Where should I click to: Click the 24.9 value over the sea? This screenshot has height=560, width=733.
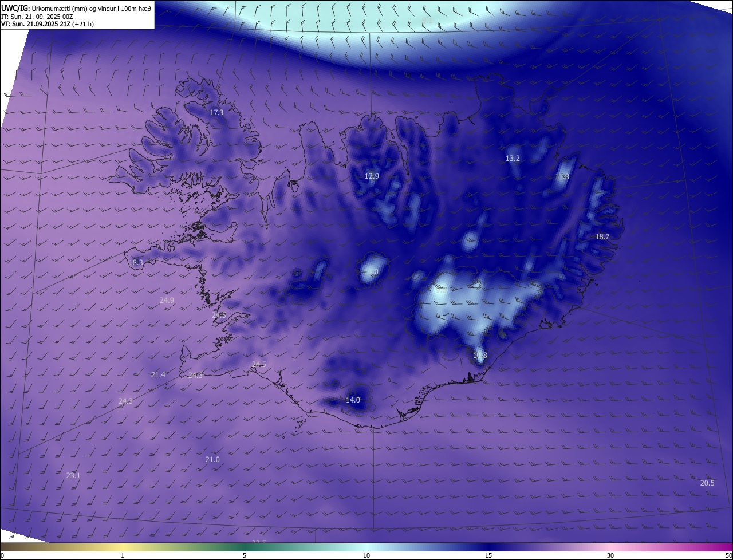point(167,300)
